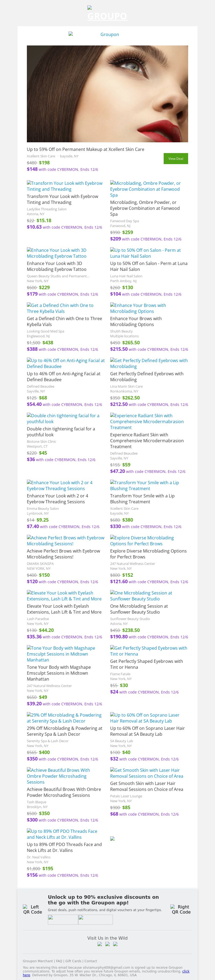Open the Gift Cards footer link
Viewport: 215px width, 980px height.
[73, 961]
